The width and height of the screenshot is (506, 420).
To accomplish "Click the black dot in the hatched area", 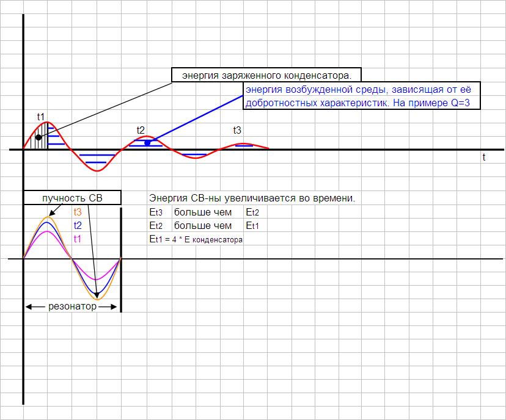I will point(38,137).
